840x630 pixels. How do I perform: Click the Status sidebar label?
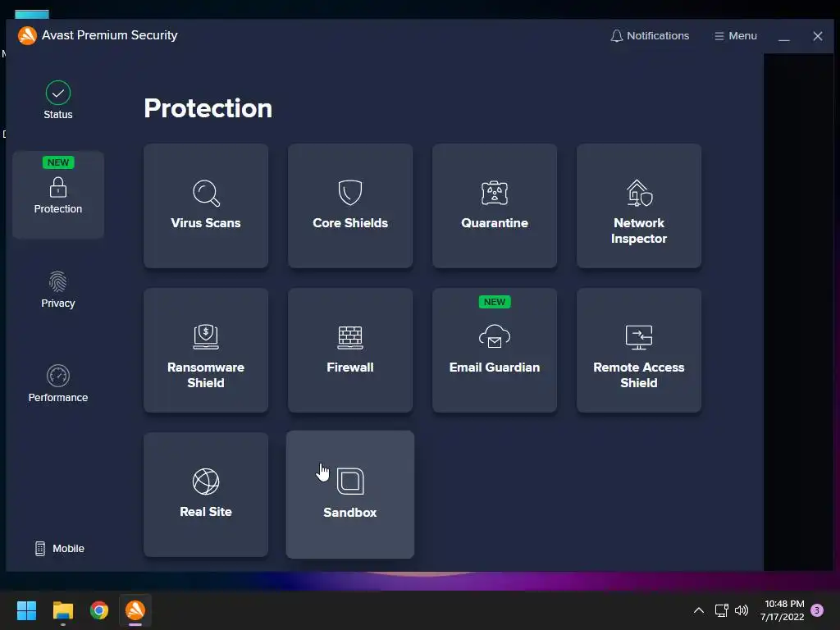[x=58, y=115]
